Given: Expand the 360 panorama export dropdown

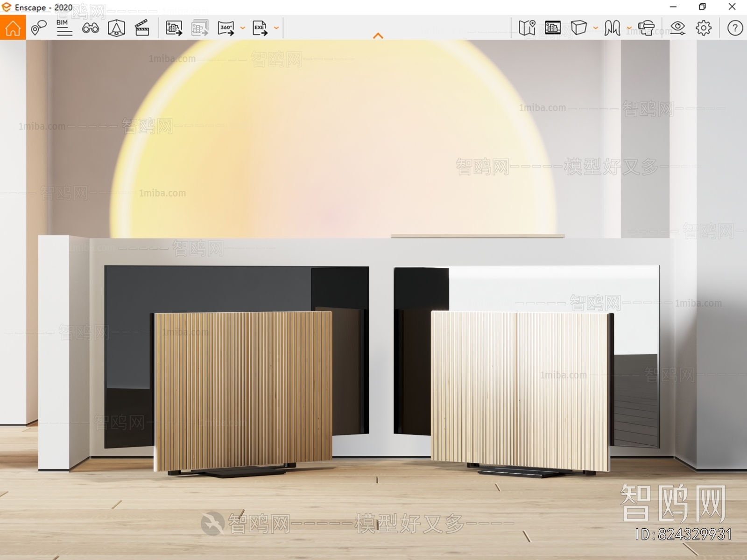Looking at the screenshot, I should [242, 28].
